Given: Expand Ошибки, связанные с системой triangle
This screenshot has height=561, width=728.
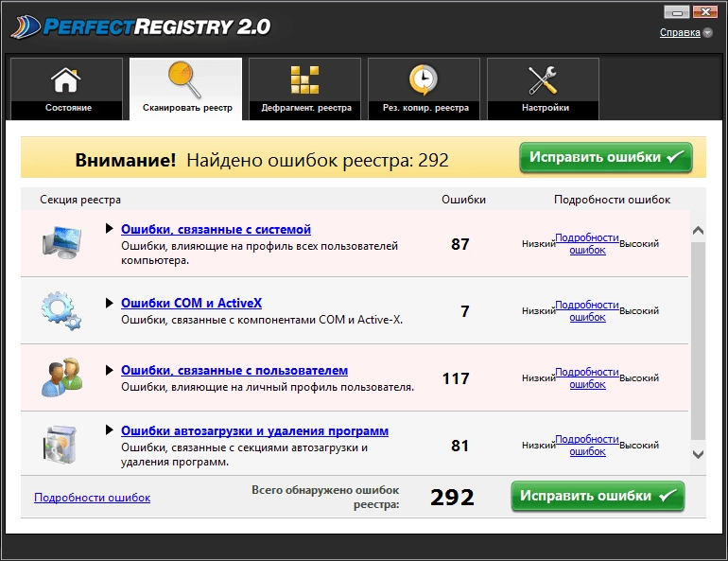Looking at the screenshot, I should point(109,228).
